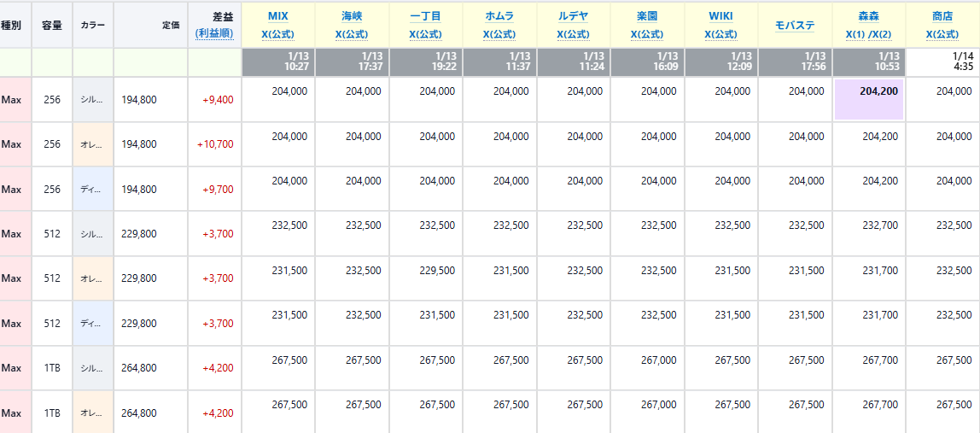Open the X(1) link under 森森

tap(855, 34)
